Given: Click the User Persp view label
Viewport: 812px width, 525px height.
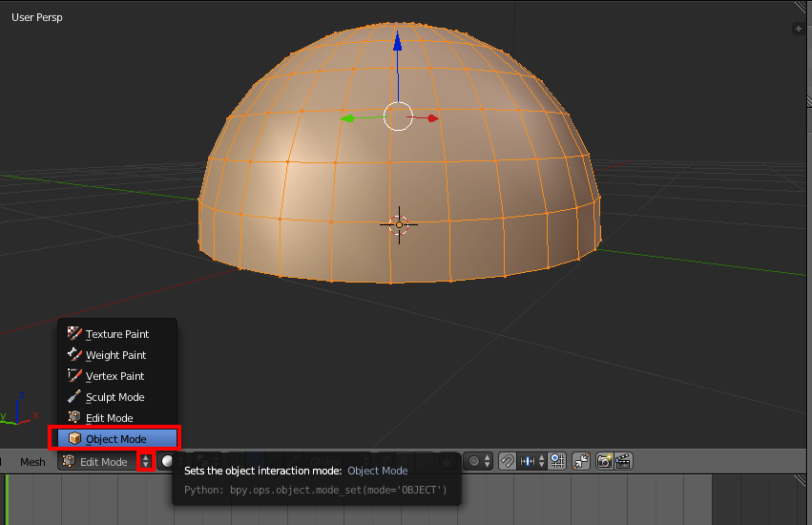Looking at the screenshot, I should click(x=37, y=17).
